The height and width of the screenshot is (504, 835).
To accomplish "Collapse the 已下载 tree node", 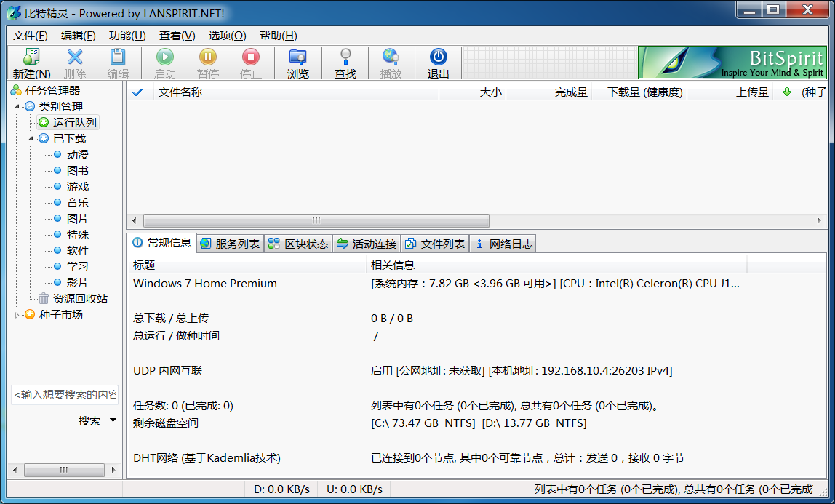I will coord(31,139).
